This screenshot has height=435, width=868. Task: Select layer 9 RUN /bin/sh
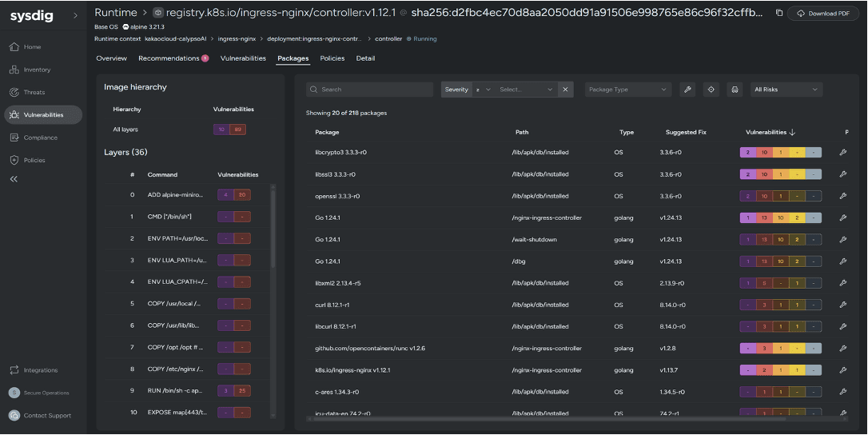point(188,391)
